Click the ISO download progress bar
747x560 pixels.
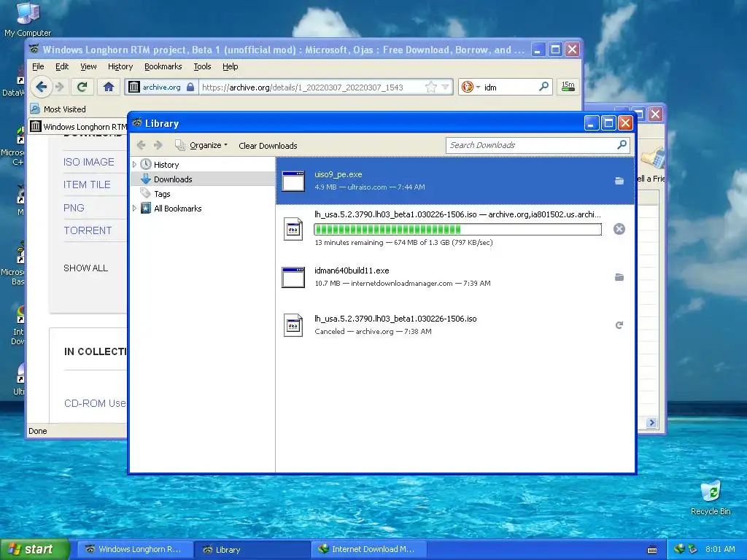pos(457,230)
